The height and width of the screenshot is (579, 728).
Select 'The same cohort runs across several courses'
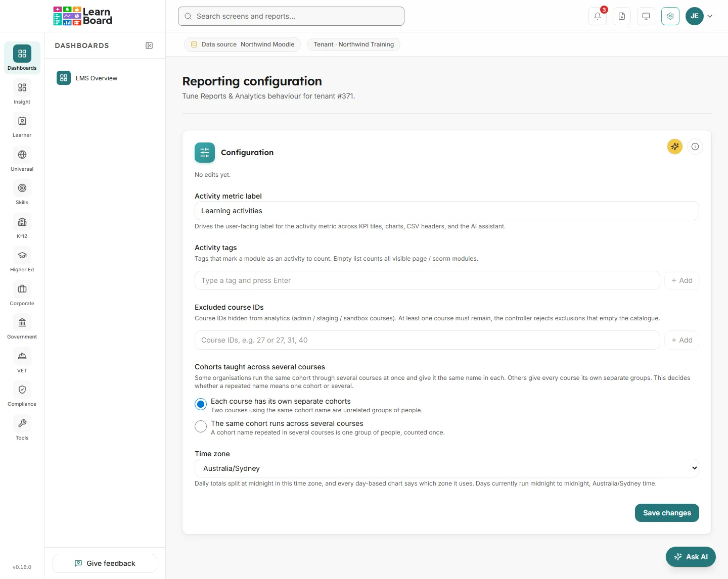(201, 426)
